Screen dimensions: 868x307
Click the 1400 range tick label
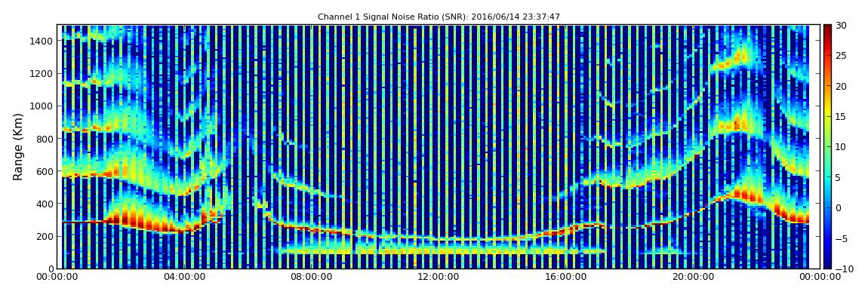tap(42, 41)
